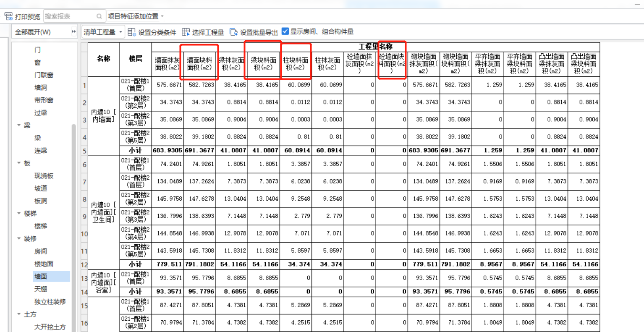Collapse the 板 tree group

click(x=19, y=163)
